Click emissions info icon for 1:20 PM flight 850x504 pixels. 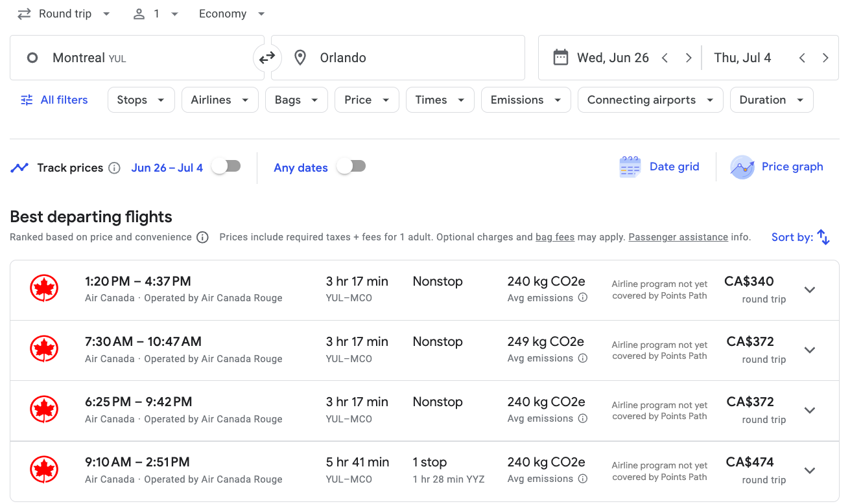click(x=583, y=298)
